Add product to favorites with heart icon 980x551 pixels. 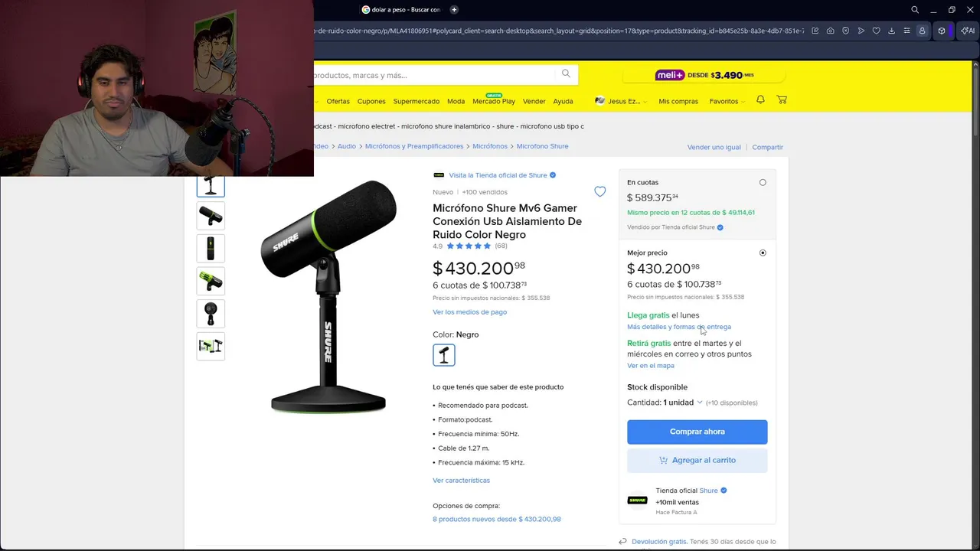point(600,192)
